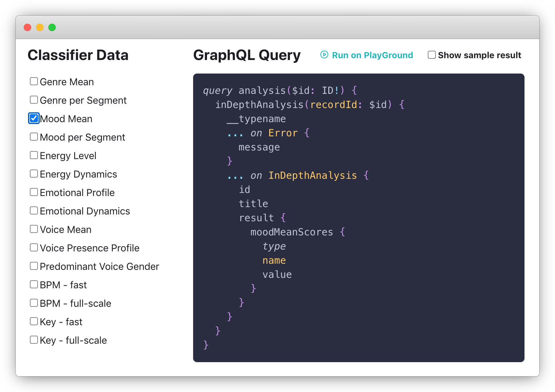Uncheck the Mood Mean option
Screen dimensions: 555x392
(34, 118)
